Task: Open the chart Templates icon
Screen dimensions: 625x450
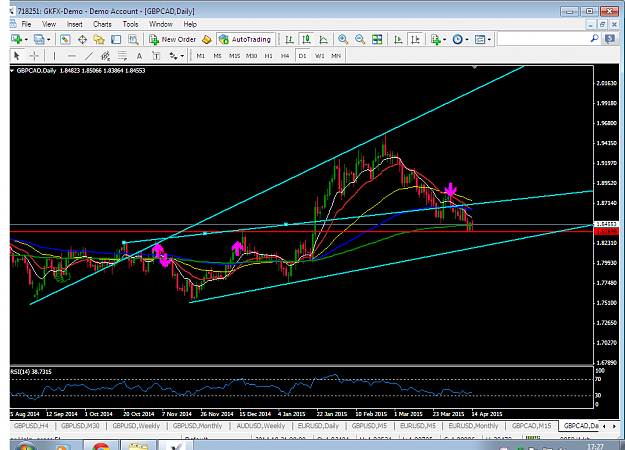Action: coord(480,39)
